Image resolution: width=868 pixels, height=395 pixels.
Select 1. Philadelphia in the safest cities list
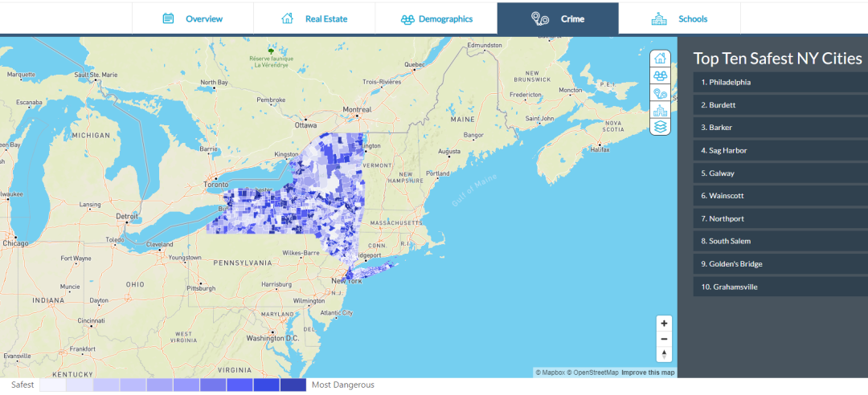point(780,82)
